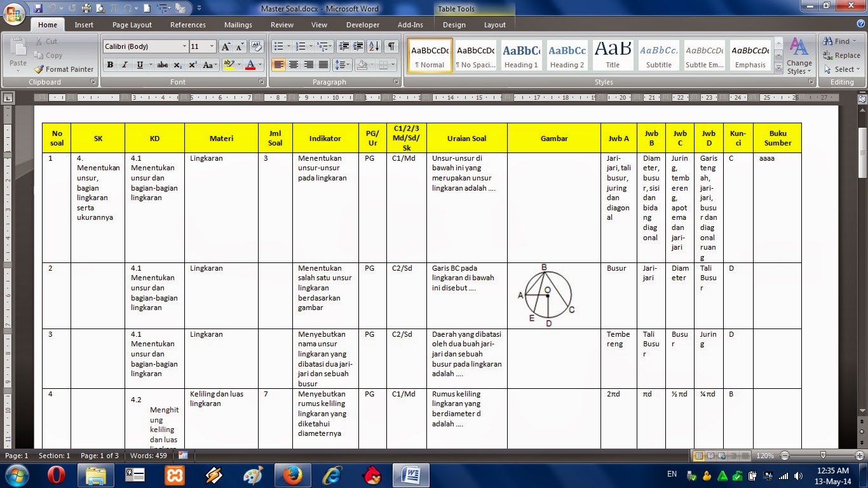Open Word Help question mark icon
This screenshot has height=488, width=868.
point(860,25)
